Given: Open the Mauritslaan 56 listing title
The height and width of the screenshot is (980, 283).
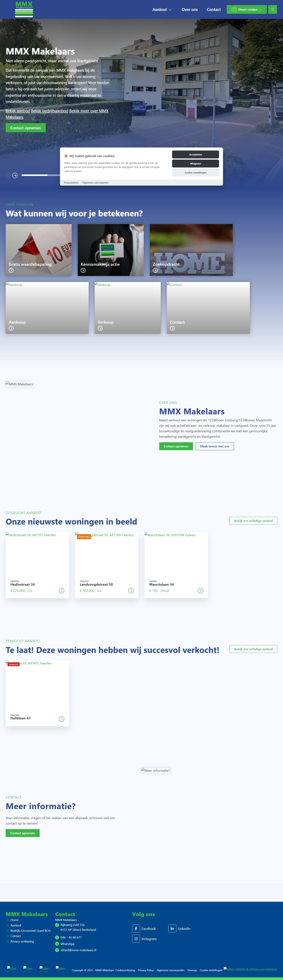Looking at the screenshot, I should pyautogui.click(x=161, y=584).
